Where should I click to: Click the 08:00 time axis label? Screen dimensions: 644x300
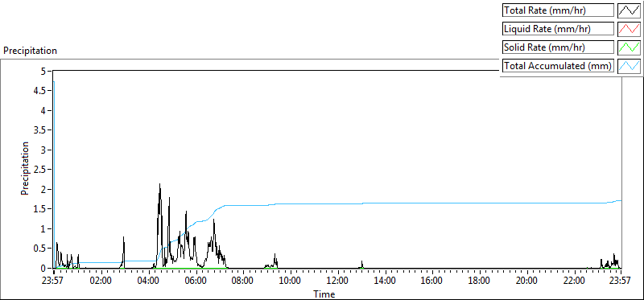[x=243, y=281]
